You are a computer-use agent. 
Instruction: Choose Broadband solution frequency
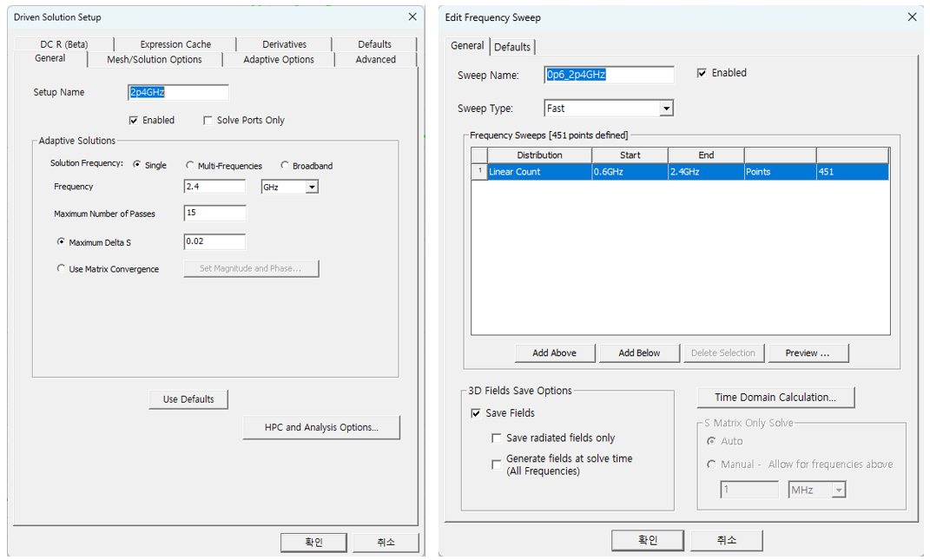pyautogui.click(x=285, y=165)
